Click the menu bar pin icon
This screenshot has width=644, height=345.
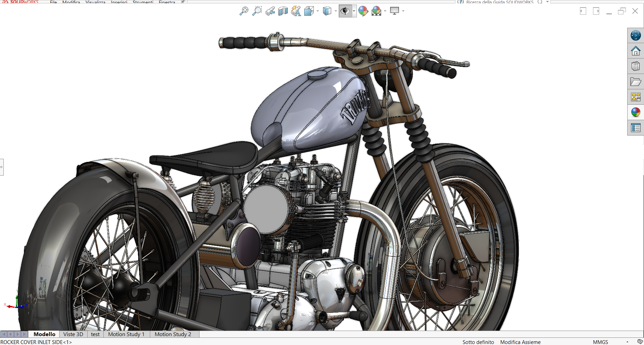click(x=183, y=2)
